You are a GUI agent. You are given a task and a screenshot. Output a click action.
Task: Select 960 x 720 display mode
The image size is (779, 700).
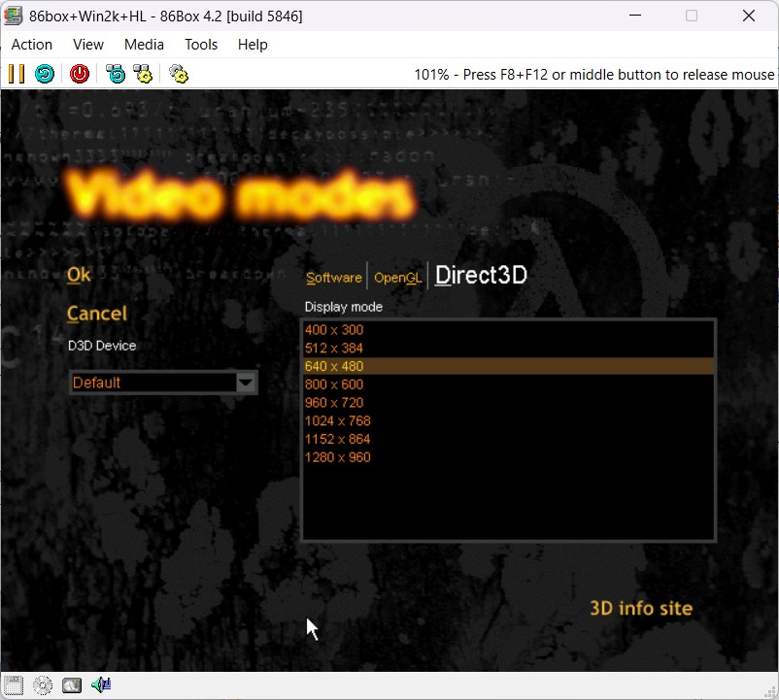pyautogui.click(x=508, y=403)
